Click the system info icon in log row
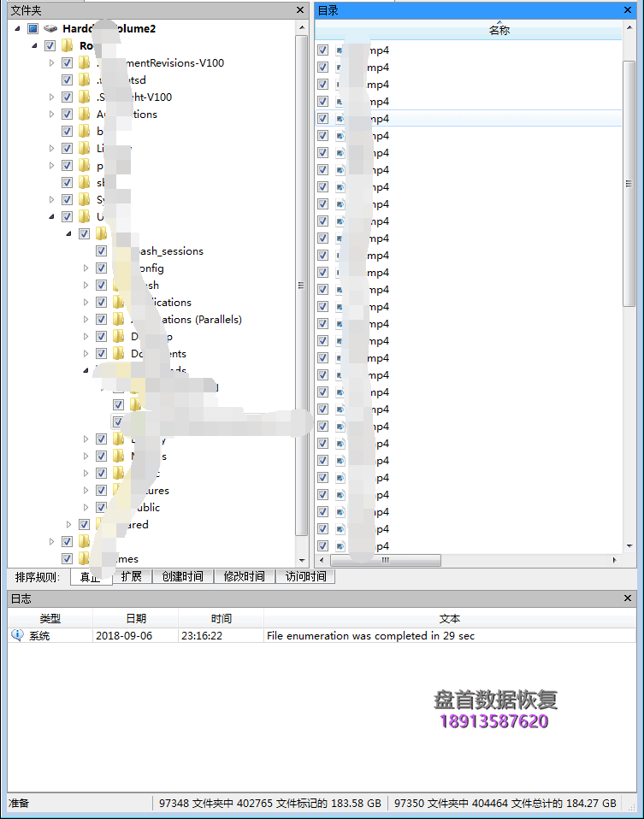Viewport: 644px width, 819px height. coord(17,635)
